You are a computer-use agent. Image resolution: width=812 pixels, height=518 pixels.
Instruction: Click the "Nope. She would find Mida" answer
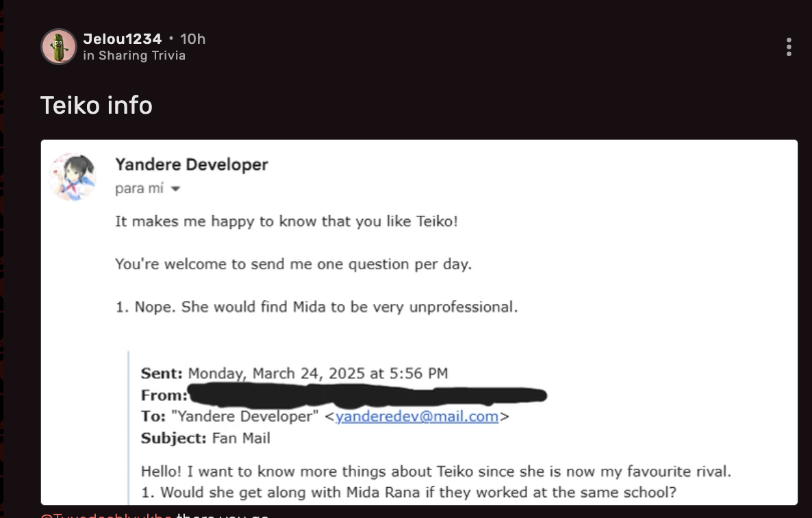[316, 307]
